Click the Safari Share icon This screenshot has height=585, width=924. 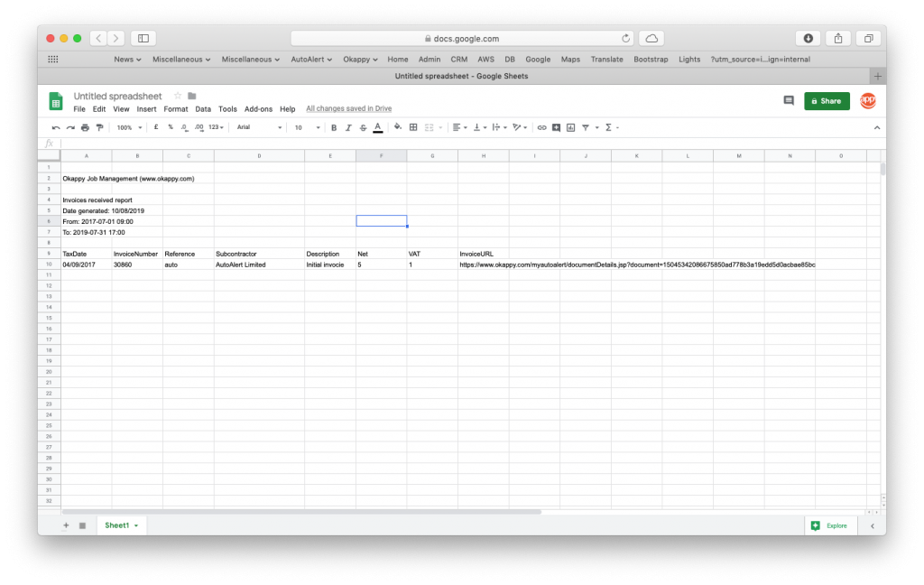point(838,38)
